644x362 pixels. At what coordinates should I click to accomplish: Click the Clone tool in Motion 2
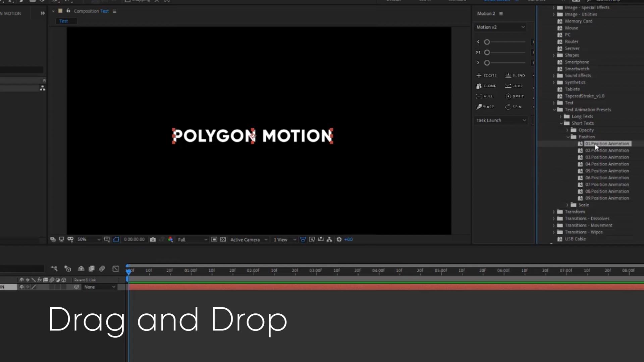[x=486, y=86]
